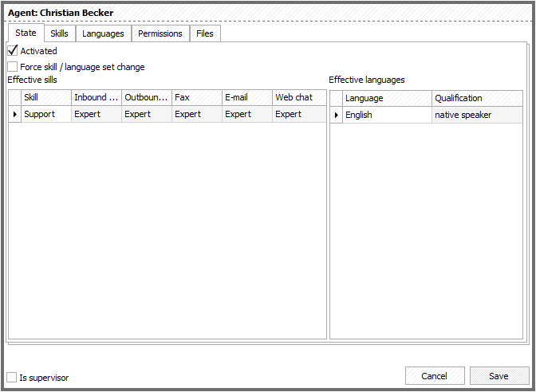Switch to the Skills tab
The image size is (536, 392).
tap(59, 33)
